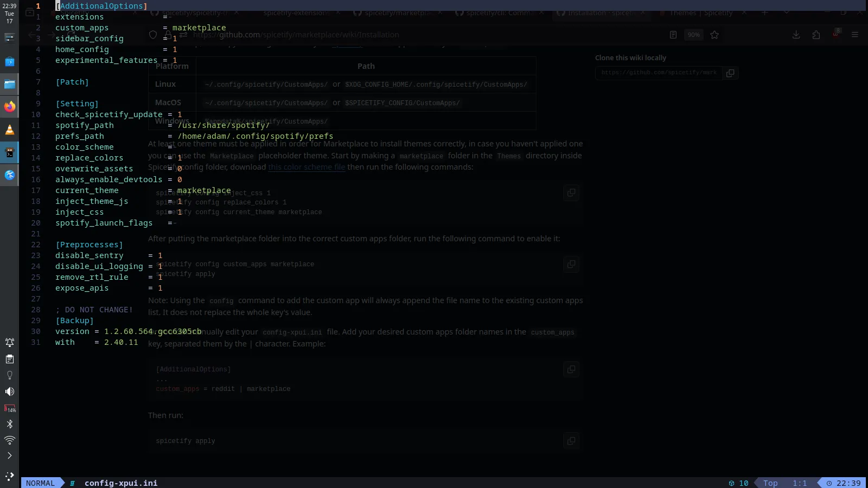
Task: Copy the 'config custom_apps marketplace' code block
Action: click(x=571, y=264)
